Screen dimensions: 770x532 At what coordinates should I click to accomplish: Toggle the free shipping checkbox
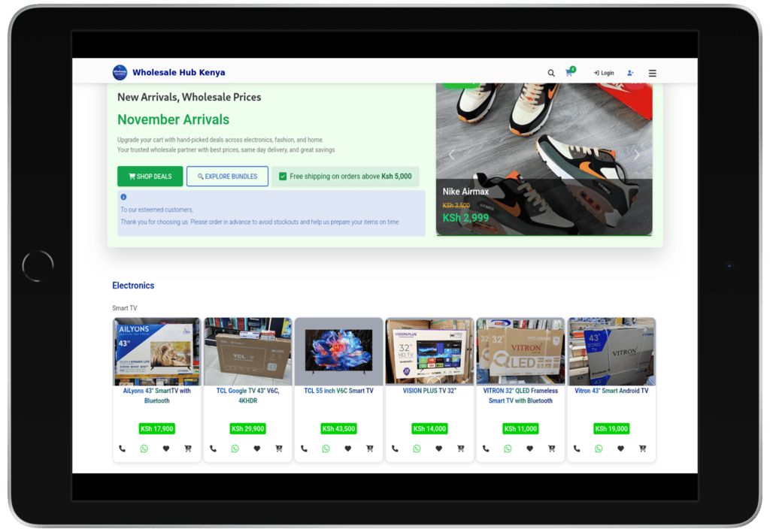pos(282,176)
